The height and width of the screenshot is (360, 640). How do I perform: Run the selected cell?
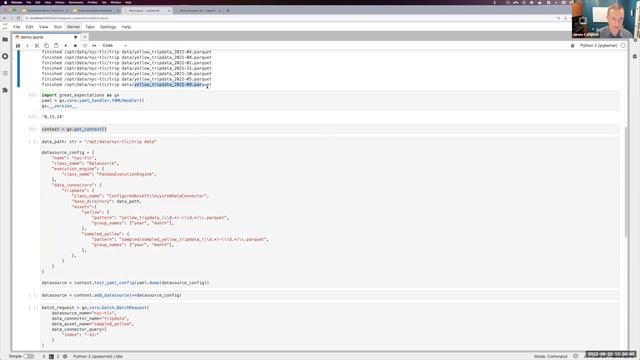66,46
